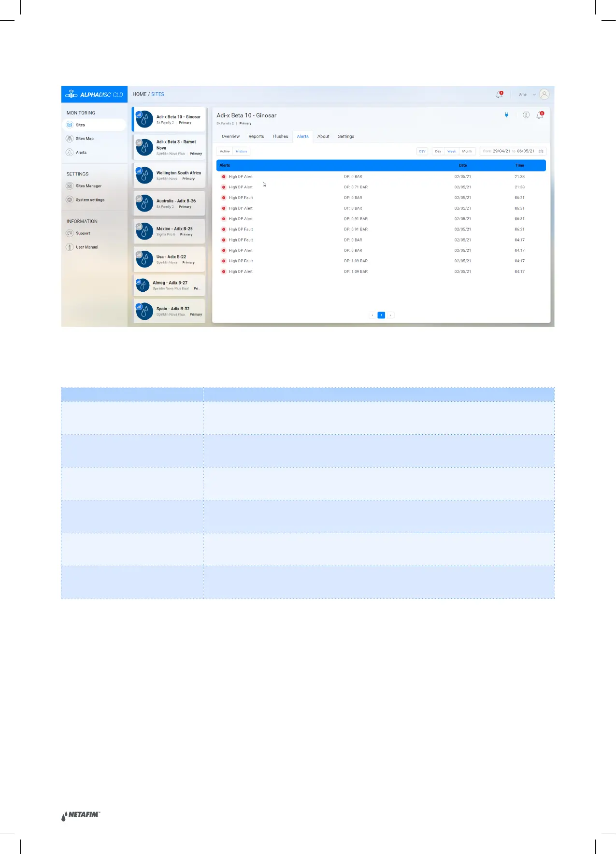Click the Alerts sidebar icon
Screen dimensions: 616x854
(70, 153)
